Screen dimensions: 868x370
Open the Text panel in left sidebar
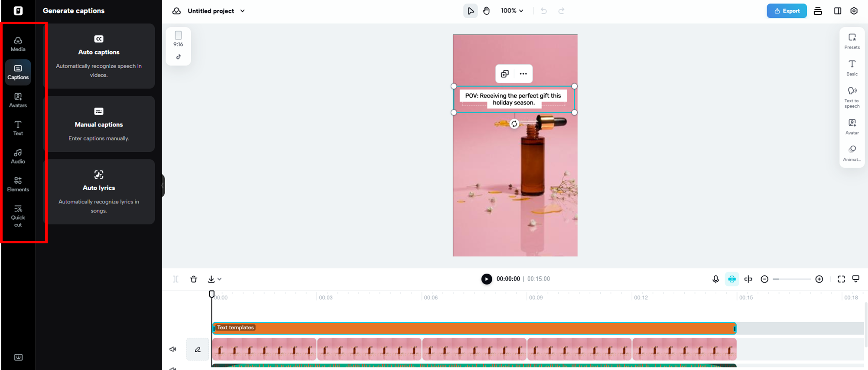point(18,128)
